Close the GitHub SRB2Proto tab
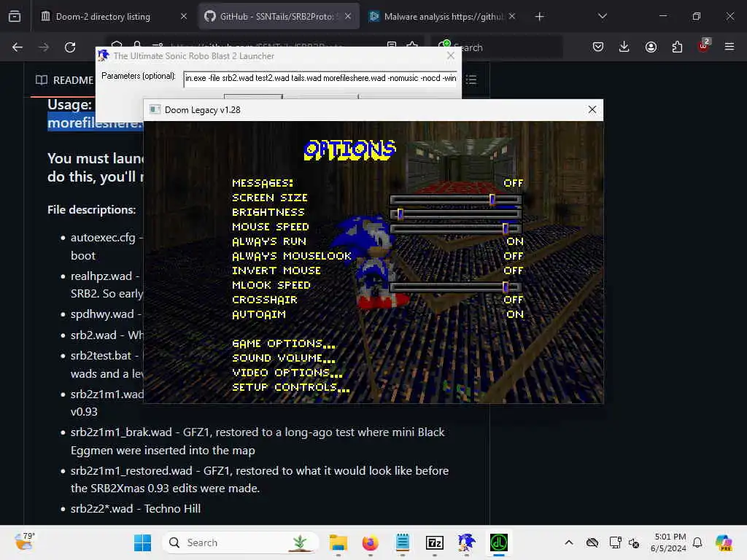Image resolution: width=747 pixels, height=560 pixels. pyautogui.click(x=348, y=16)
